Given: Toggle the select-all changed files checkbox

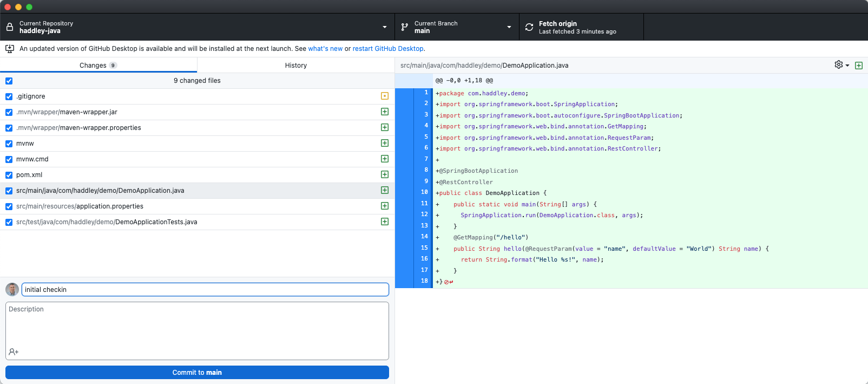Looking at the screenshot, I should 9,81.
